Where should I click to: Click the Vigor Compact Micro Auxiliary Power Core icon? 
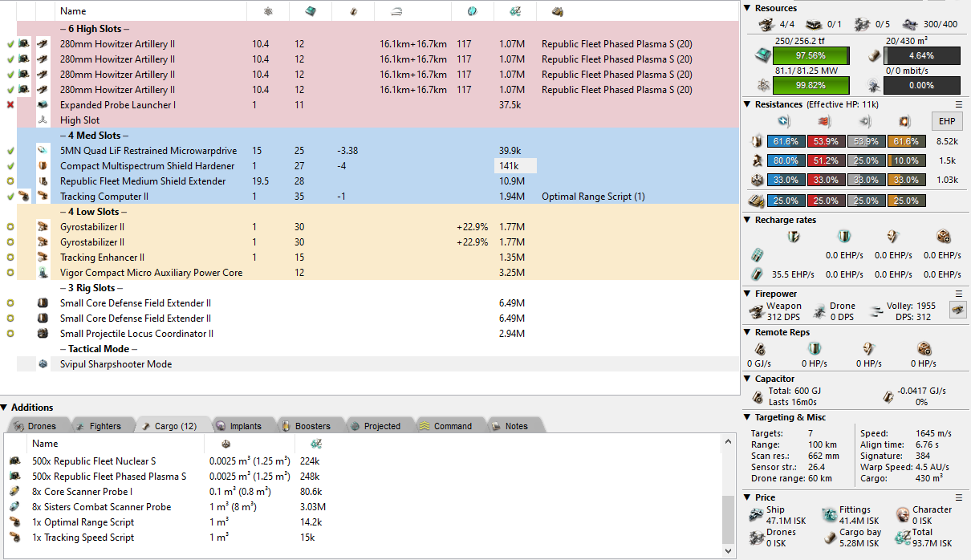(x=43, y=273)
